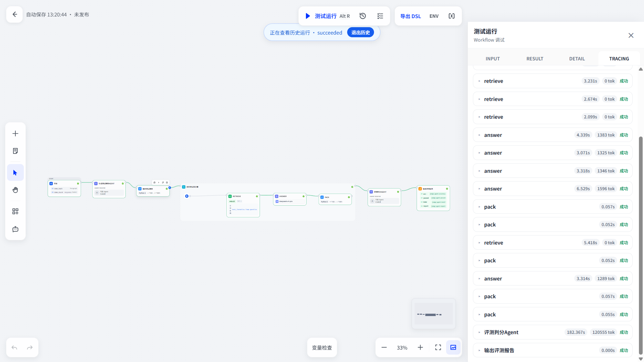644x362 pixels.
Task: Expand the 输出评测报告 trace row
Action: click(553, 350)
